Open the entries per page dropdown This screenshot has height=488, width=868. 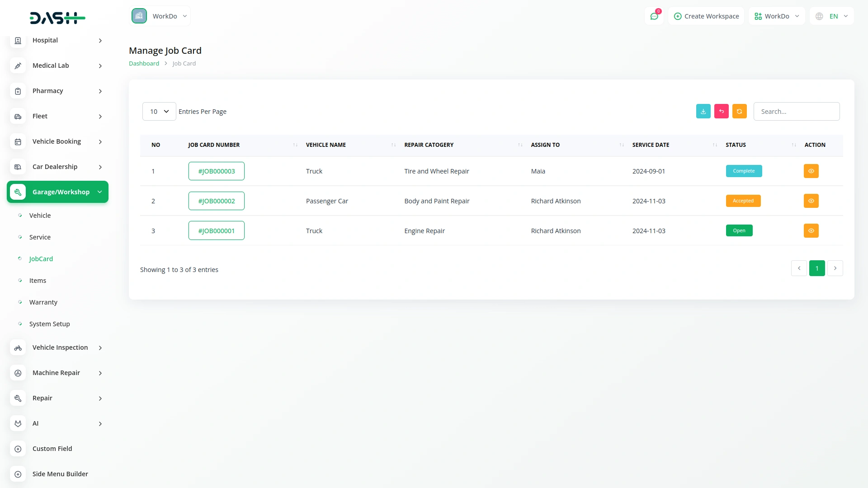pyautogui.click(x=159, y=112)
